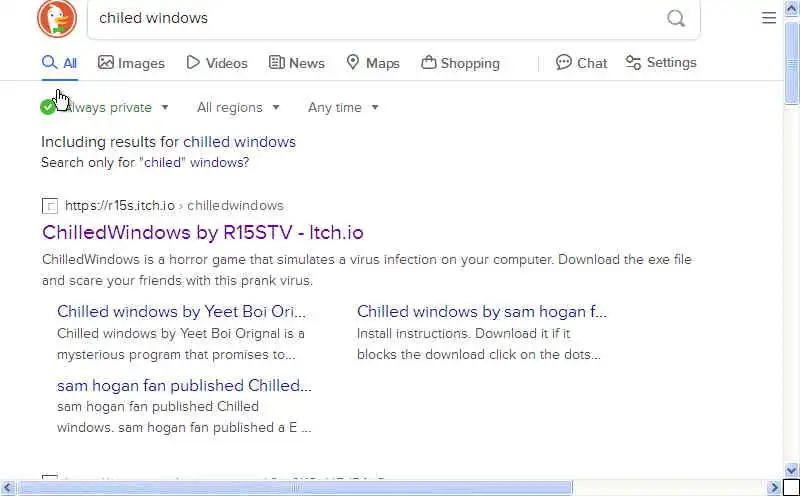Click the DuckDuckGo duck logo

(x=57, y=18)
